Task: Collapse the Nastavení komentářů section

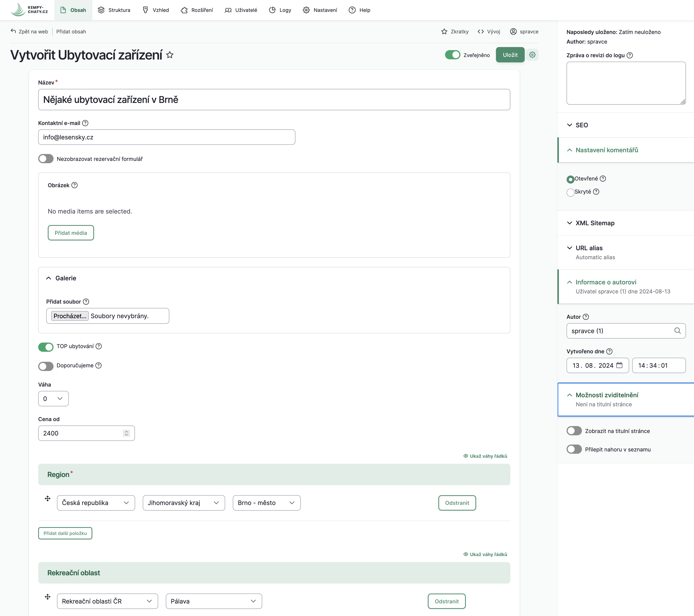Action: click(x=625, y=150)
